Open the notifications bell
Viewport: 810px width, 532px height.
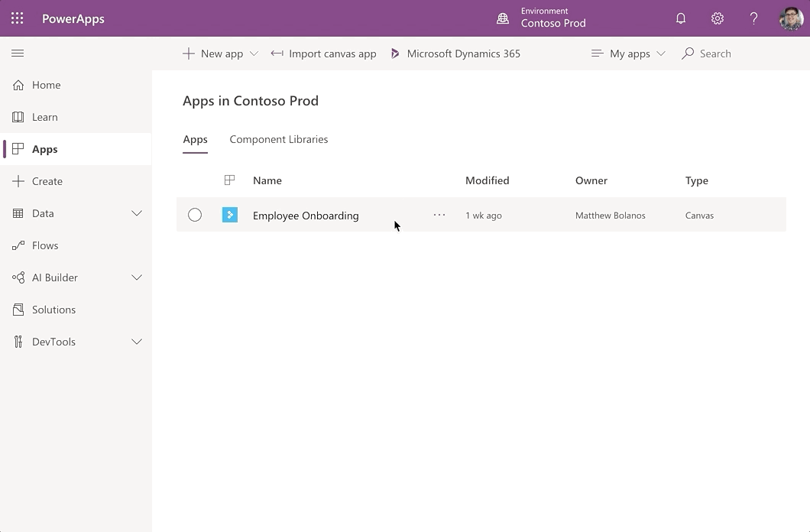coord(681,18)
